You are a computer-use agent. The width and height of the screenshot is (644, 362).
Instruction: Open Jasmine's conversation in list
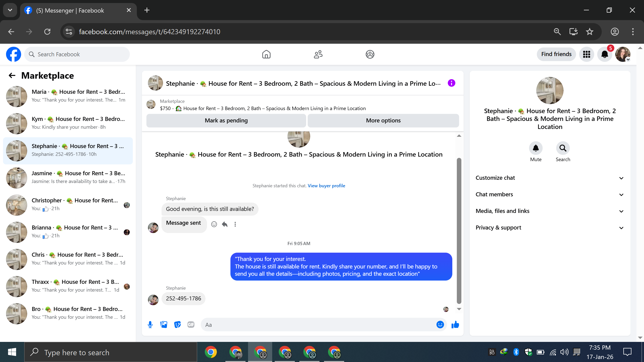point(68,177)
